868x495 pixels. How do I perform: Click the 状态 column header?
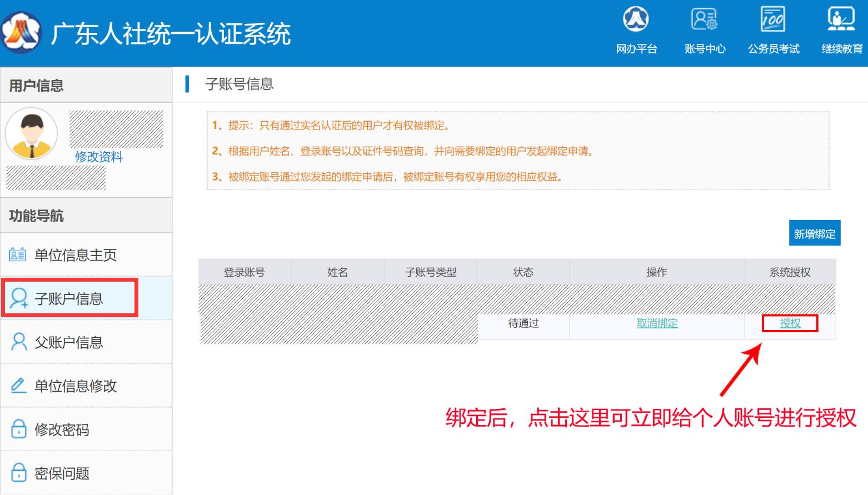523,272
